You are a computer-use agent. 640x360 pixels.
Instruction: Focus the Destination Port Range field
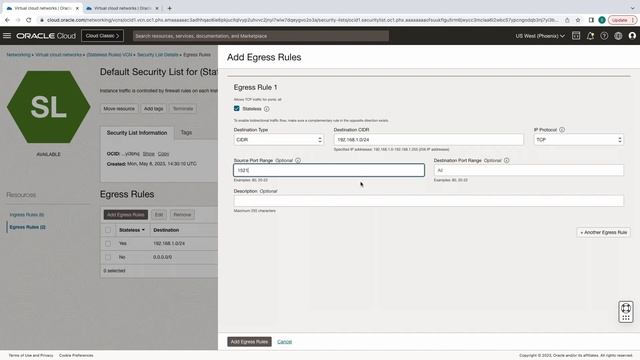click(x=529, y=170)
